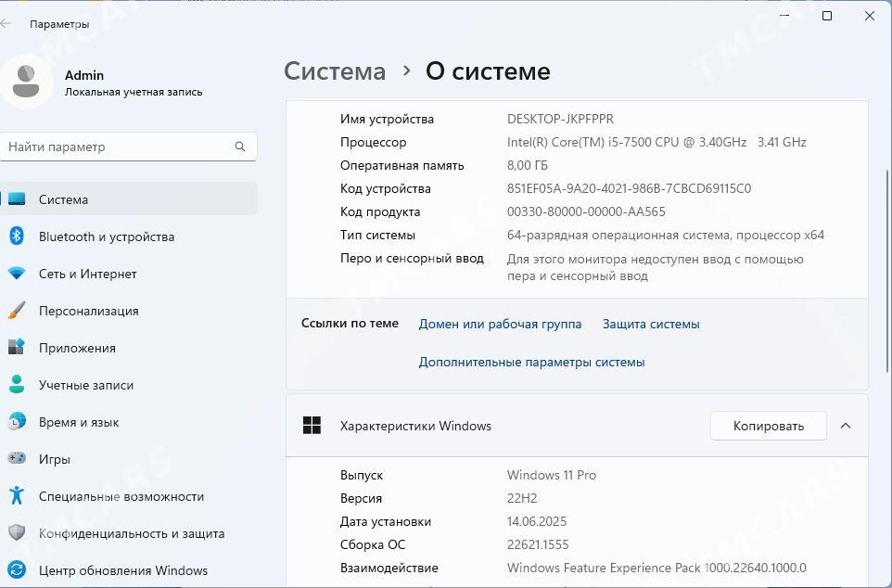Select Учетные записи in sidebar
Image resolution: width=892 pixels, height=588 pixels.
click(130, 386)
